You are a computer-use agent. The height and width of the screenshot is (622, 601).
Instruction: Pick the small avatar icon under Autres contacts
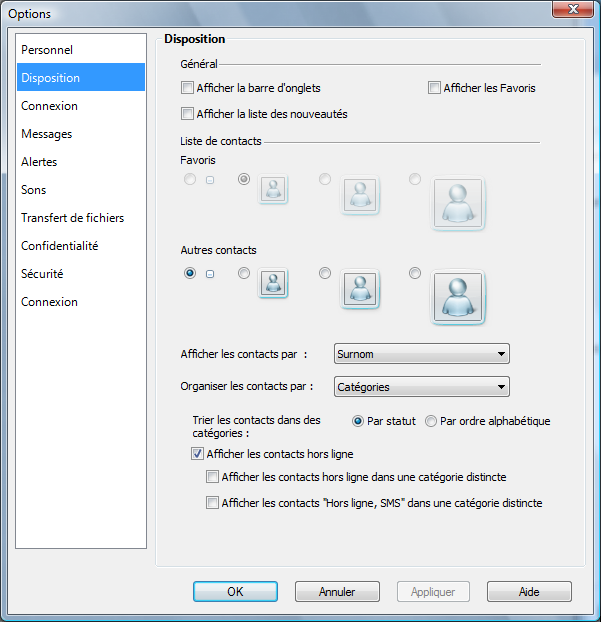coord(273,283)
